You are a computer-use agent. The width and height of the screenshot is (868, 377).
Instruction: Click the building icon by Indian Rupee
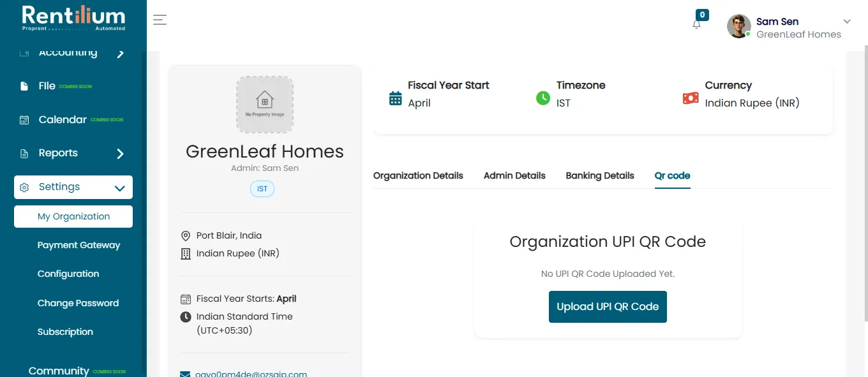(186, 254)
